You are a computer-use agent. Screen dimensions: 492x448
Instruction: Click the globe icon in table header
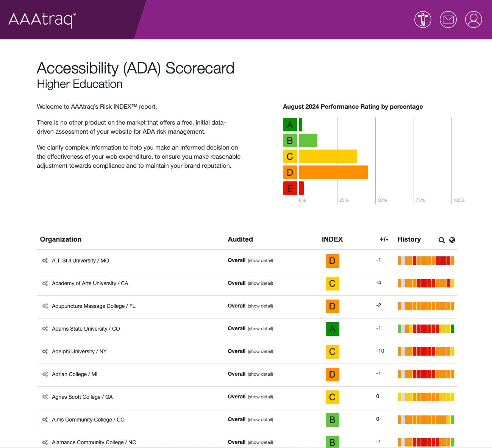[x=452, y=240]
